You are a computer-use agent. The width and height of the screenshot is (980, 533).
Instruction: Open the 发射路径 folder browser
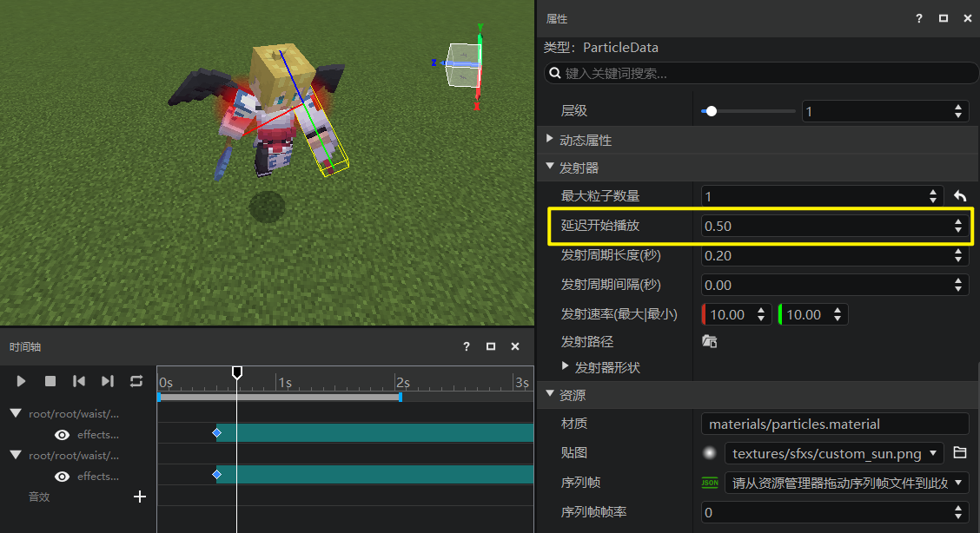coord(709,342)
